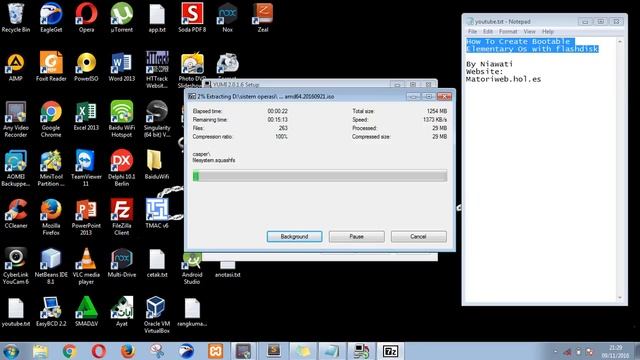This screenshot has width=640, height=360.
Task: Select the Excel 2013 shortcut
Action: pyautogui.click(x=86, y=116)
